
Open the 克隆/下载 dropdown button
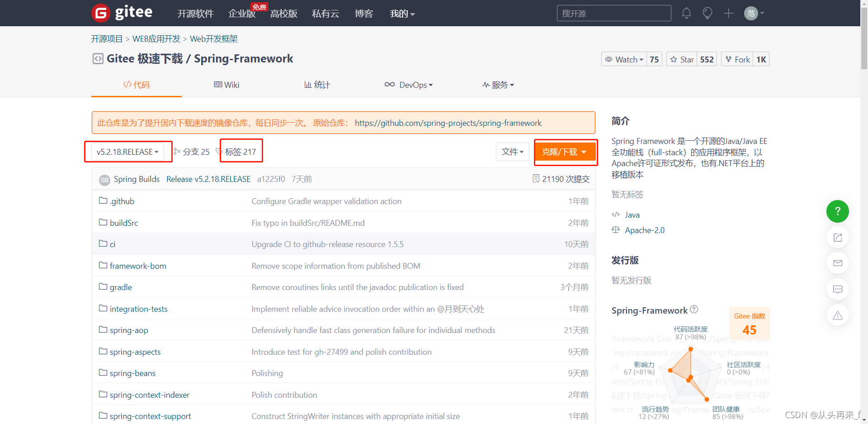click(565, 152)
